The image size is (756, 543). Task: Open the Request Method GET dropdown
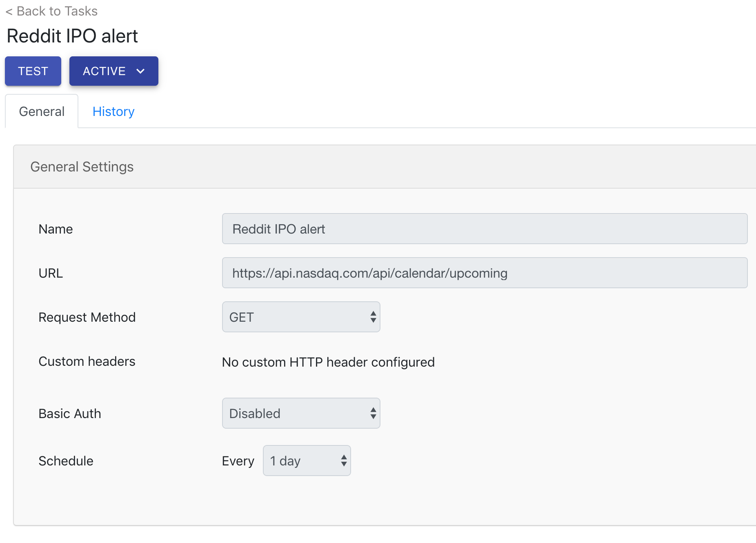click(301, 317)
